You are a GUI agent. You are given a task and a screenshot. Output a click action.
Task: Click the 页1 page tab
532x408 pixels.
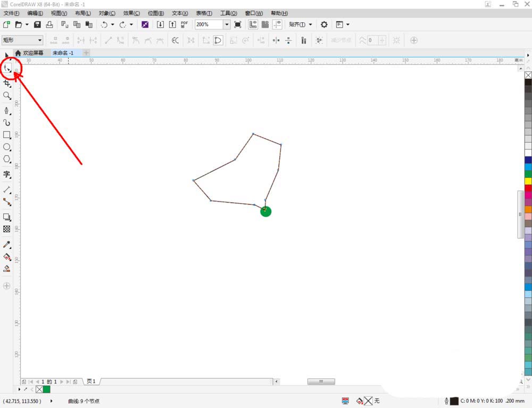91,381
